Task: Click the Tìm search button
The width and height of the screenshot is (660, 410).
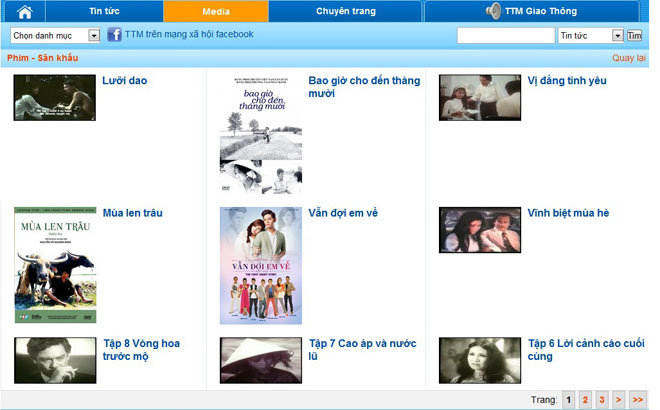Action: coord(634,36)
